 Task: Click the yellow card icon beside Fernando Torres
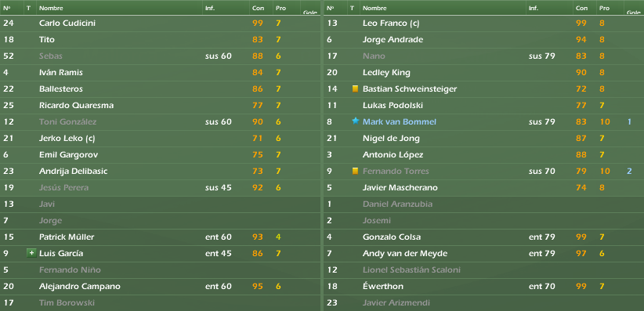(355, 171)
